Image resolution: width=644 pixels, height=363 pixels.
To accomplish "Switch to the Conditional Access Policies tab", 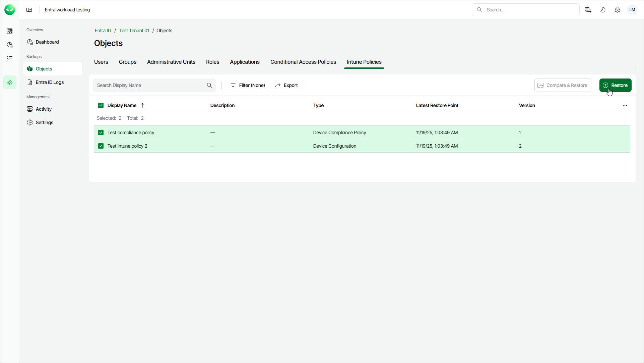I will coord(303,62).
